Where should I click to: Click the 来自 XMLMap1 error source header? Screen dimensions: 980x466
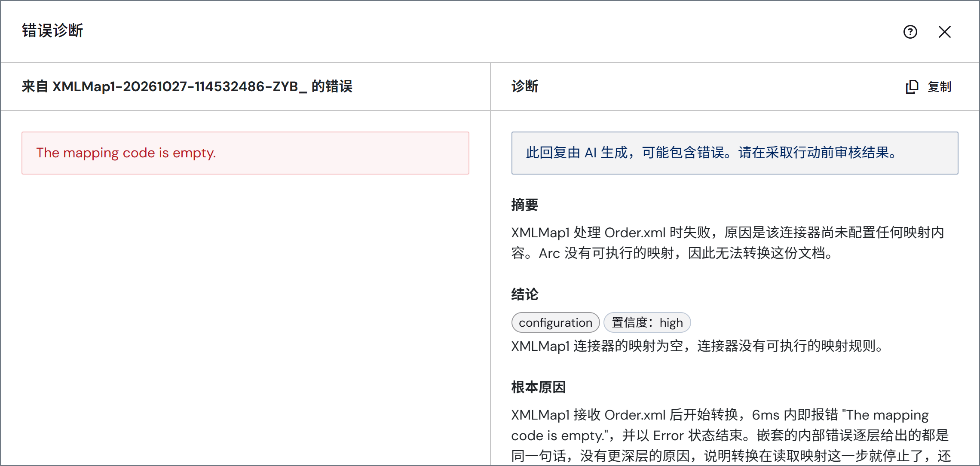(187, 86)
